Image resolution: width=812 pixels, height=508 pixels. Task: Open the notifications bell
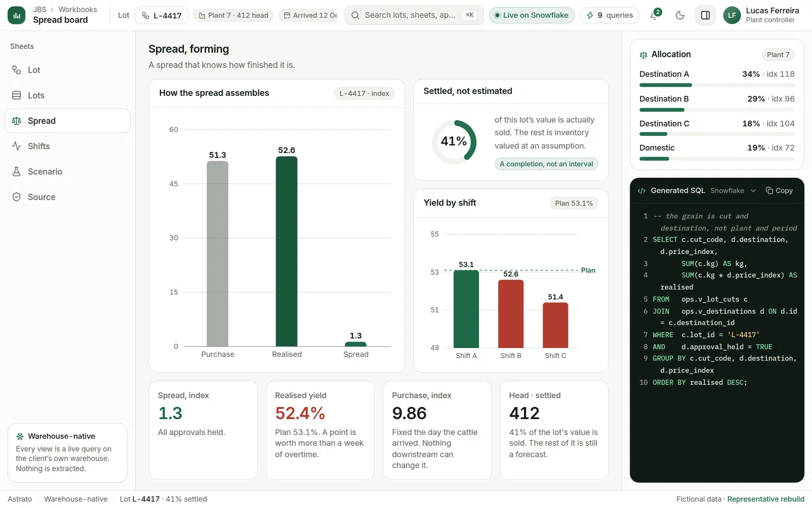tap(654, 15)
